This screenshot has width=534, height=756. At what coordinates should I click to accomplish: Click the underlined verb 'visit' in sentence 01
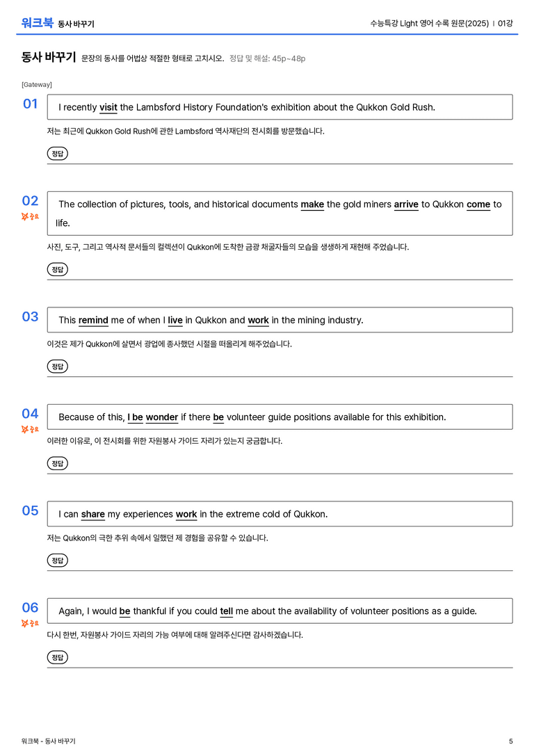point(108,108)
